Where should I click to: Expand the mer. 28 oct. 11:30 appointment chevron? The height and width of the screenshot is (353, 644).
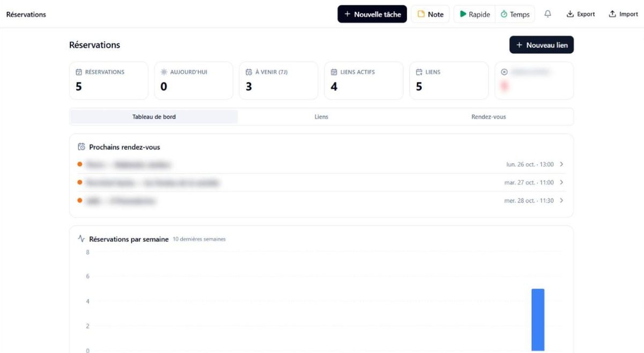tap(561, 201)
